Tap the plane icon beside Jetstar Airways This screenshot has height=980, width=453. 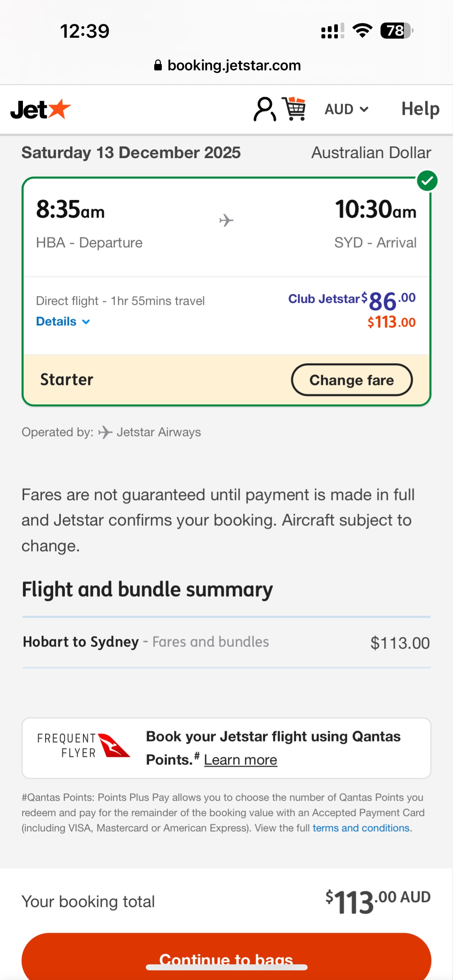[x=105, y=432]
